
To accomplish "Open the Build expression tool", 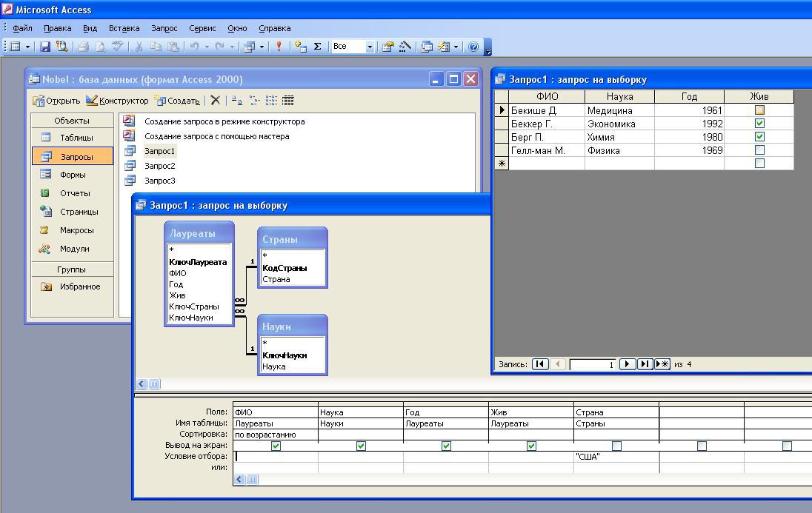I will tap(405, 47).
